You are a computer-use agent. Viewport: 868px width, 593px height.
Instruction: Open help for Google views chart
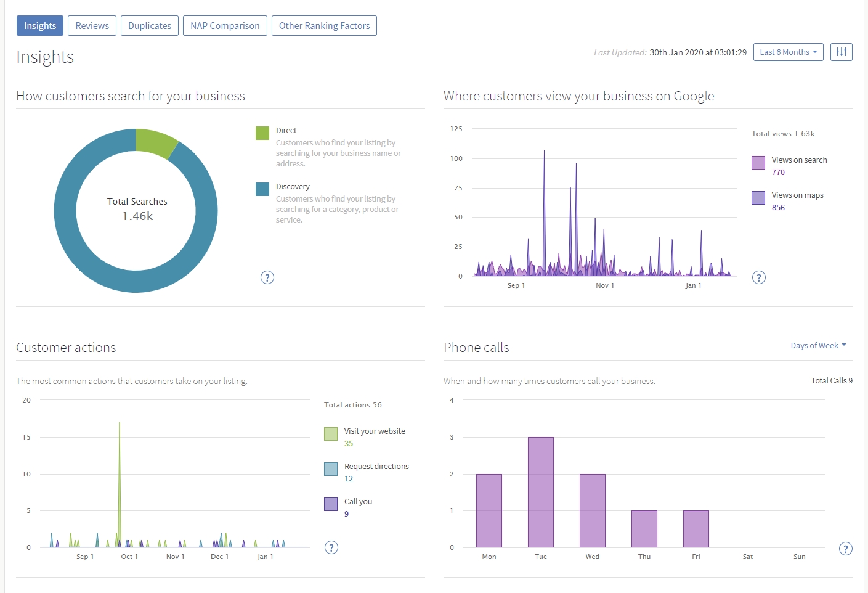(759, 277)
